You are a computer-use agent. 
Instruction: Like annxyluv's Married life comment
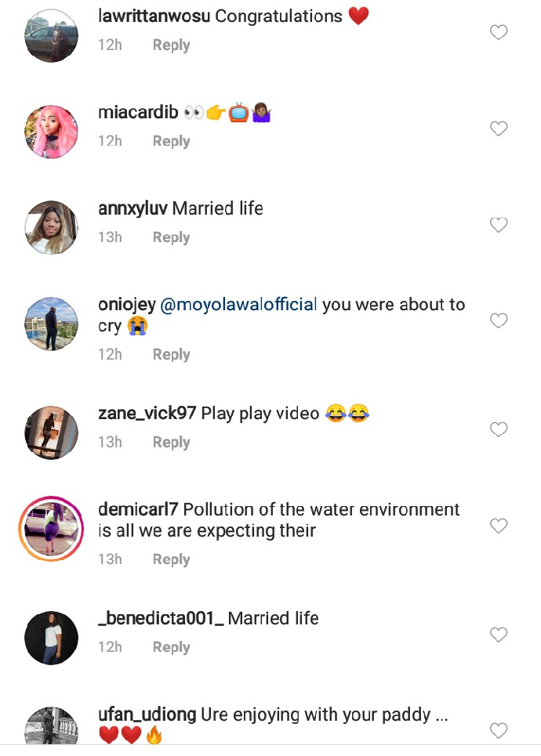pyautogui.click(x=499, y=225)
